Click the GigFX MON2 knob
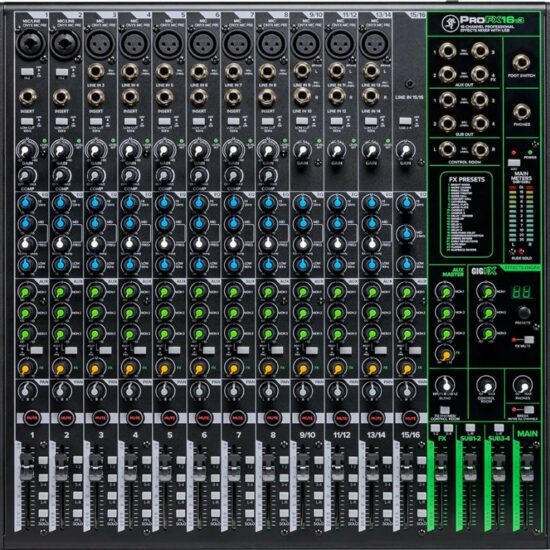The height and width of the screenshot is (550, 550). pos(486,312)
